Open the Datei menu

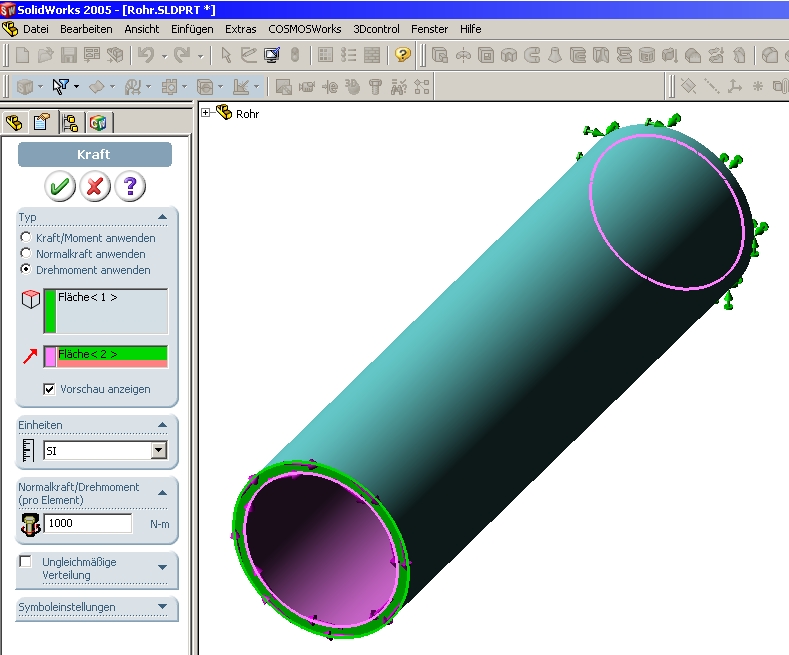36,29
